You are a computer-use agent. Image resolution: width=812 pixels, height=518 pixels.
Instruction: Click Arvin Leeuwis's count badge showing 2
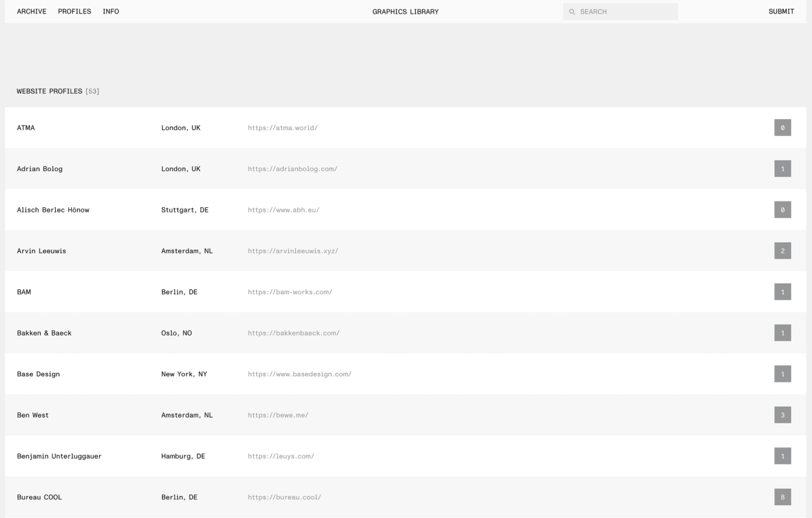(782, 251)
